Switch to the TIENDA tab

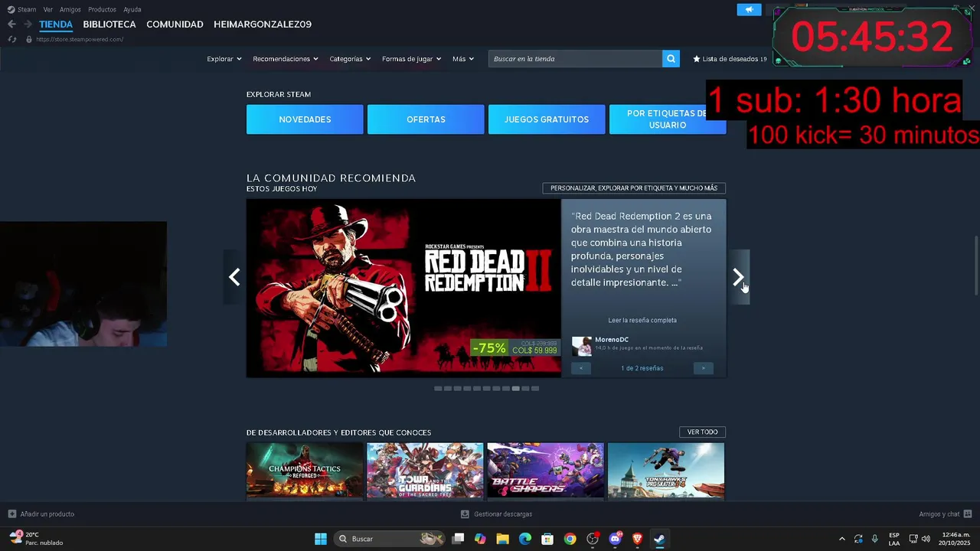pyautogui.click(x=56, y=24)
